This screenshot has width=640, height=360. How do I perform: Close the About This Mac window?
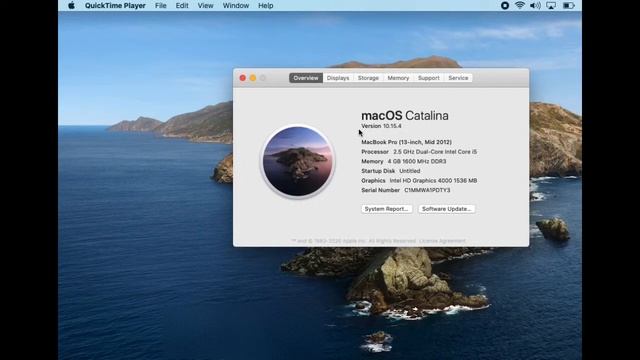click(x=242, y=78)
